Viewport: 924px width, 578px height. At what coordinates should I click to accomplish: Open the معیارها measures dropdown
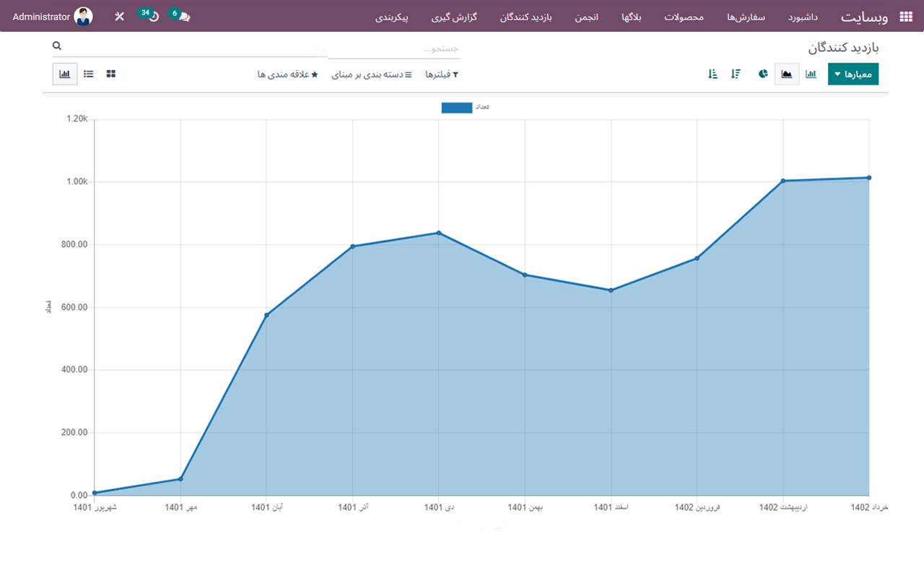(853, 74)
